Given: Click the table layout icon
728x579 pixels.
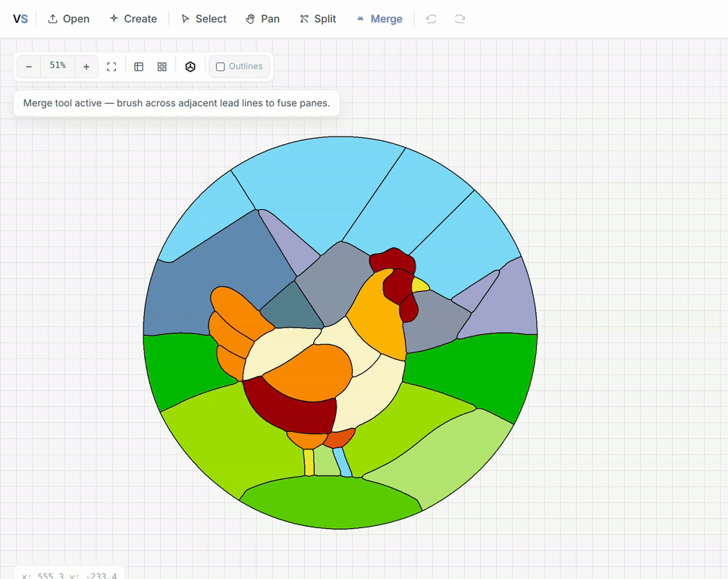Looking at the screenshot, I should coord(139,67).
